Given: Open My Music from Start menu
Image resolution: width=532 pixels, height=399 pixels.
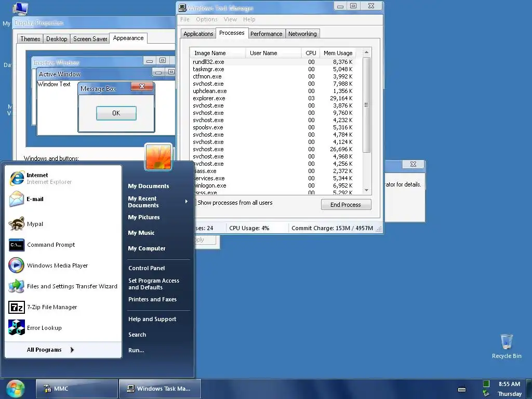Looking at the screenshot, I should (x=141, y=233).
